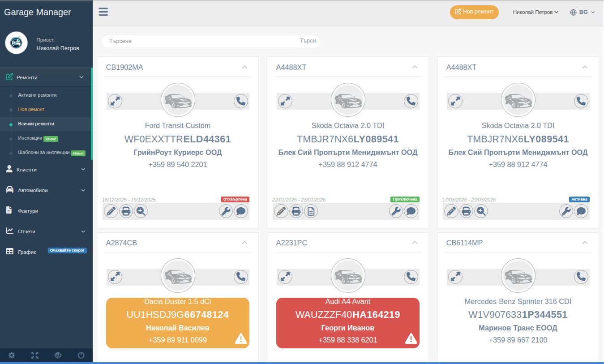Click the printer icon on the Активна repair
This screenshot has height=364, width=604.
coord(466,211)
